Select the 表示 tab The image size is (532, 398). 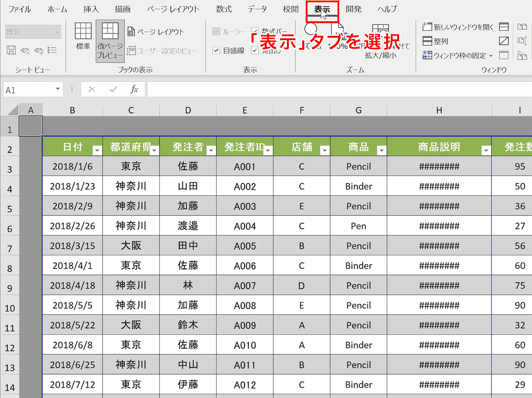click(322, 10)
